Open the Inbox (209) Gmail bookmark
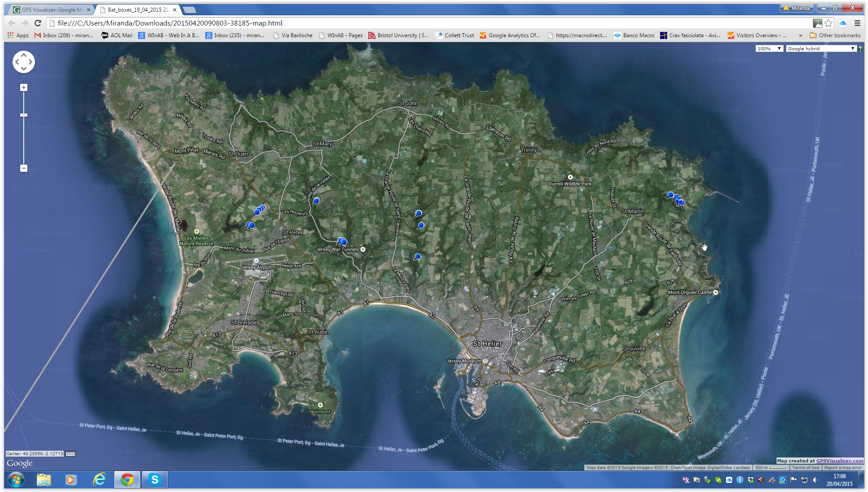The image size is (868, 492). click(x=64, y=35)
